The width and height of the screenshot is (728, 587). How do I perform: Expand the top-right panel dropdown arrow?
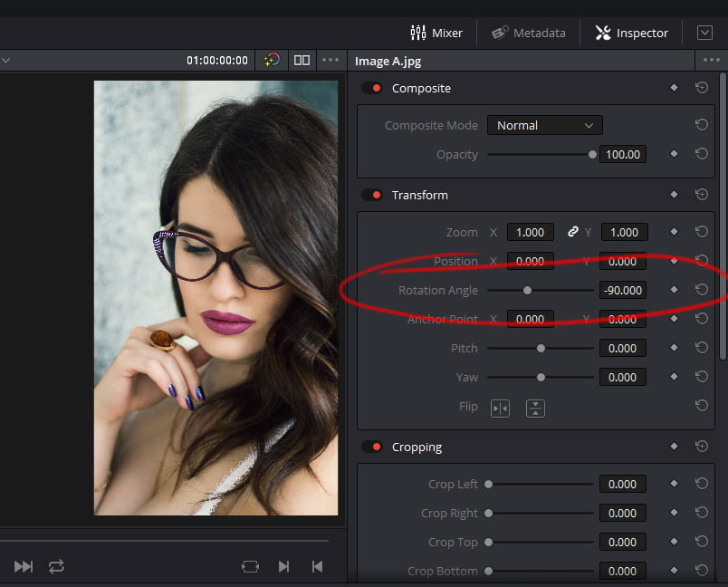point(704,33)
